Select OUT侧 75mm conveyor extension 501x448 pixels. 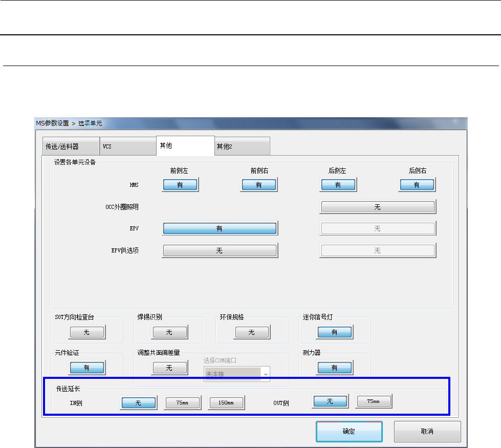pyautogui.click(x=374, y=401)
